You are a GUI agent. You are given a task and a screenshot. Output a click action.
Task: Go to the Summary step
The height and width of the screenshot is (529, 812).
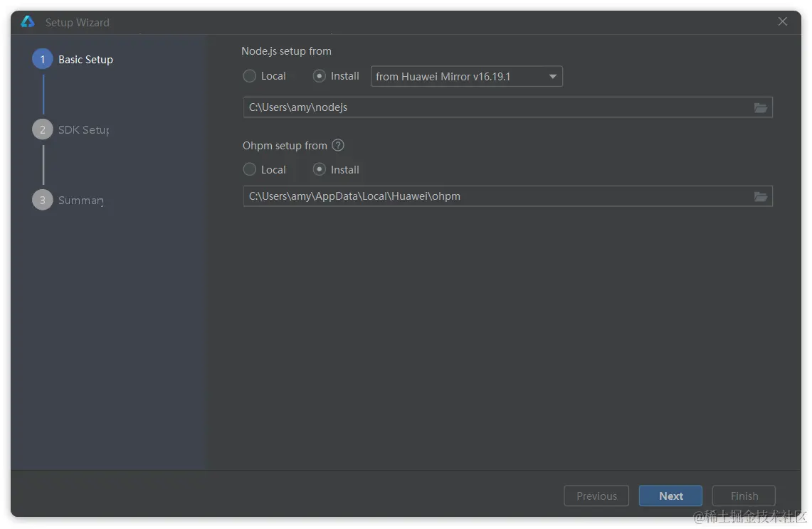(68, 201)
